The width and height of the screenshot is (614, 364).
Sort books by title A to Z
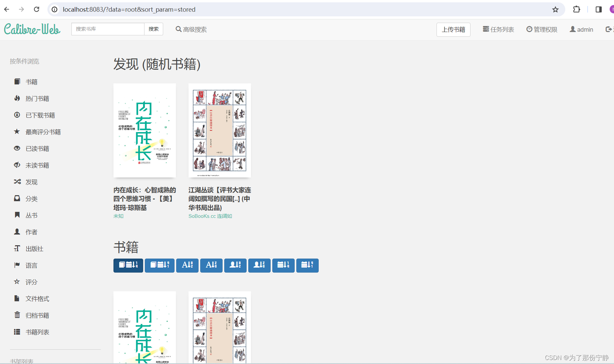pyautogui.click(x=187, y=265)
